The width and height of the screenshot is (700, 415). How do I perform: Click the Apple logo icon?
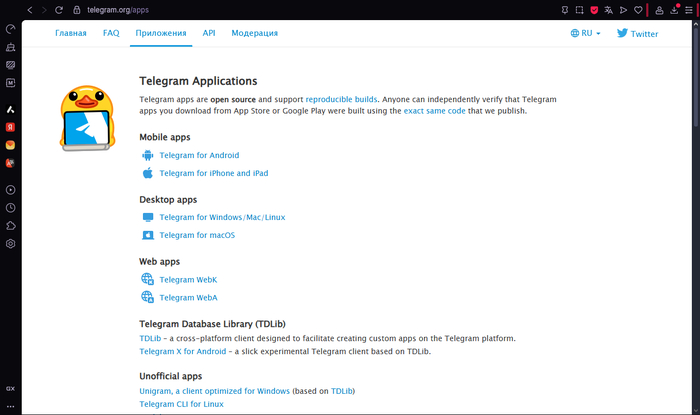point(148,173)
